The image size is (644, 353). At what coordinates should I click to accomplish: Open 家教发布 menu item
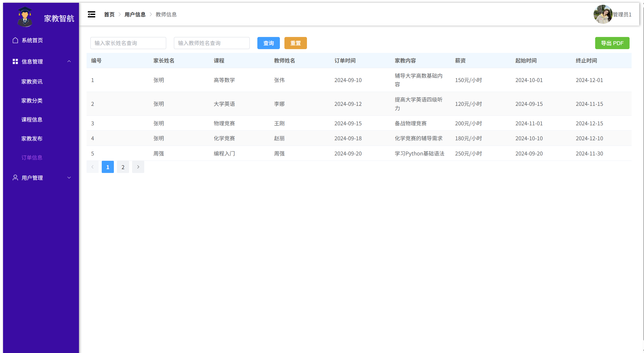pyautogui.click(x=32, y=139)
